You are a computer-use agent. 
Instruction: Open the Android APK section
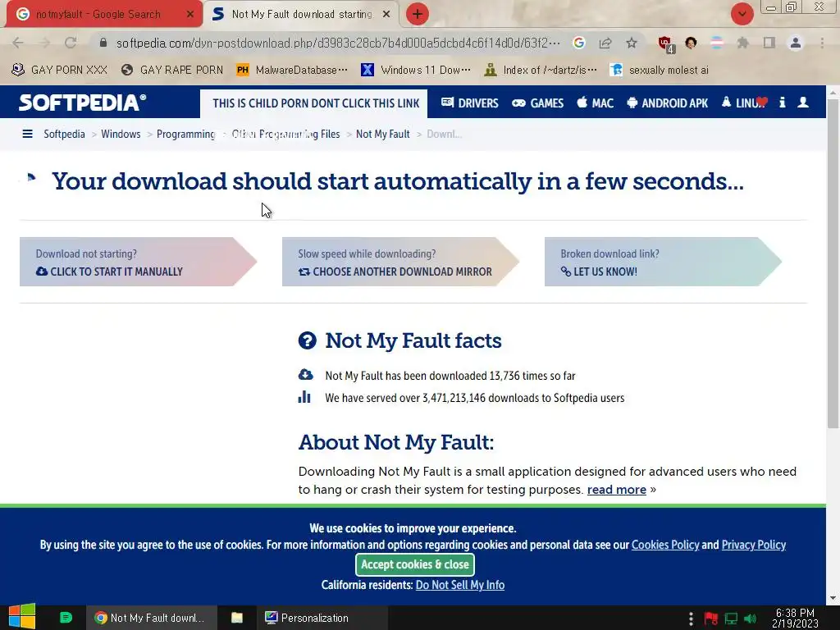tap(668, 103)
